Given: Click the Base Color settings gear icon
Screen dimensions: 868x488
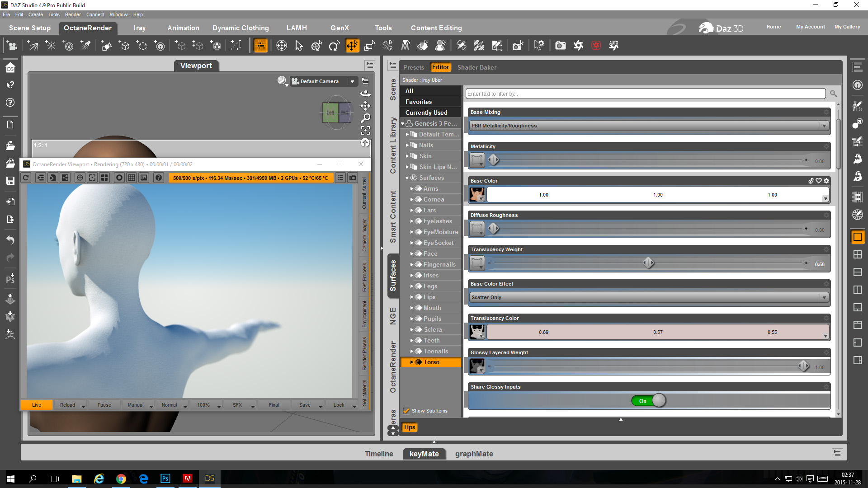Looking at the screenshot, I should [x=826, y=181].
